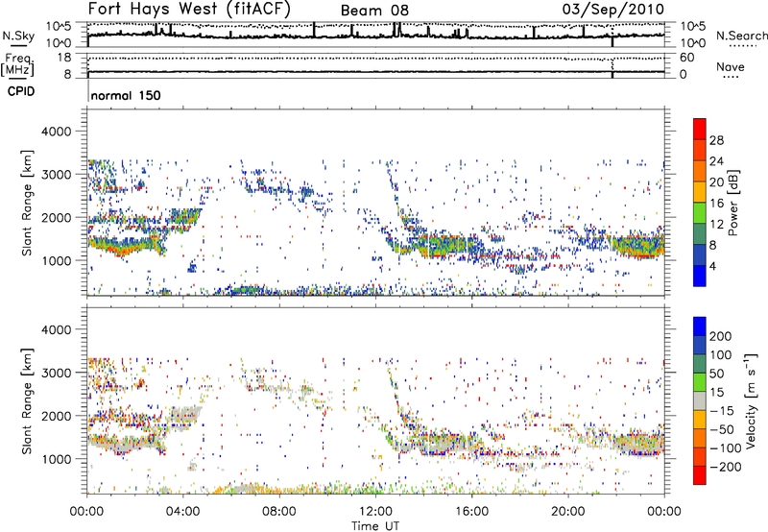Click the 'Power [dB]' color bar title
768x532 pixels.
(733, 203)
